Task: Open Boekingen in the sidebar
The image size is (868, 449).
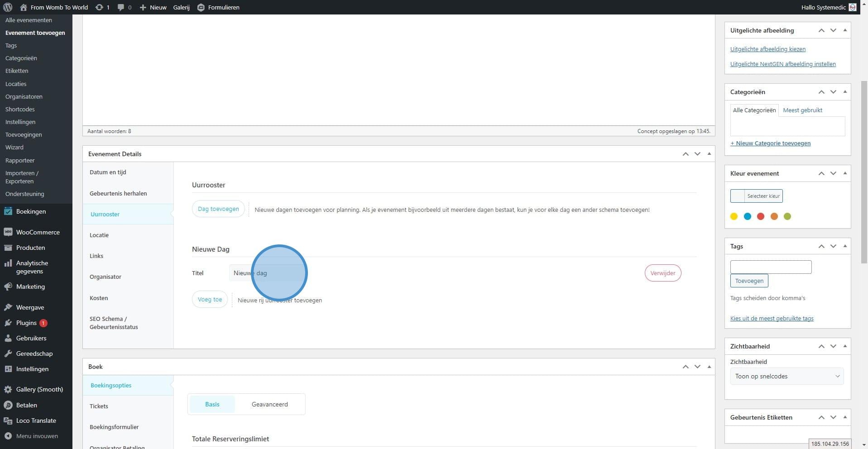Action: pyautogui.click(x=31, y=211)
